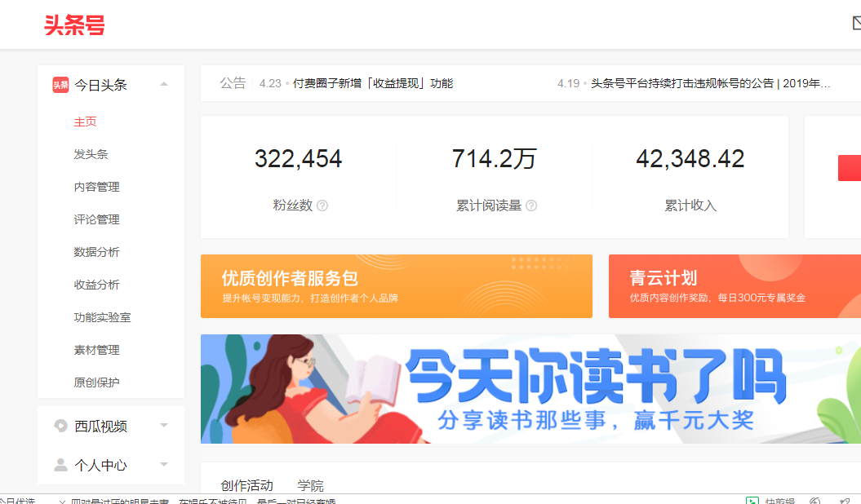Click the 个人中心 sidebar section title
This screenshot has height=504, width=861.
coord(100,465)
